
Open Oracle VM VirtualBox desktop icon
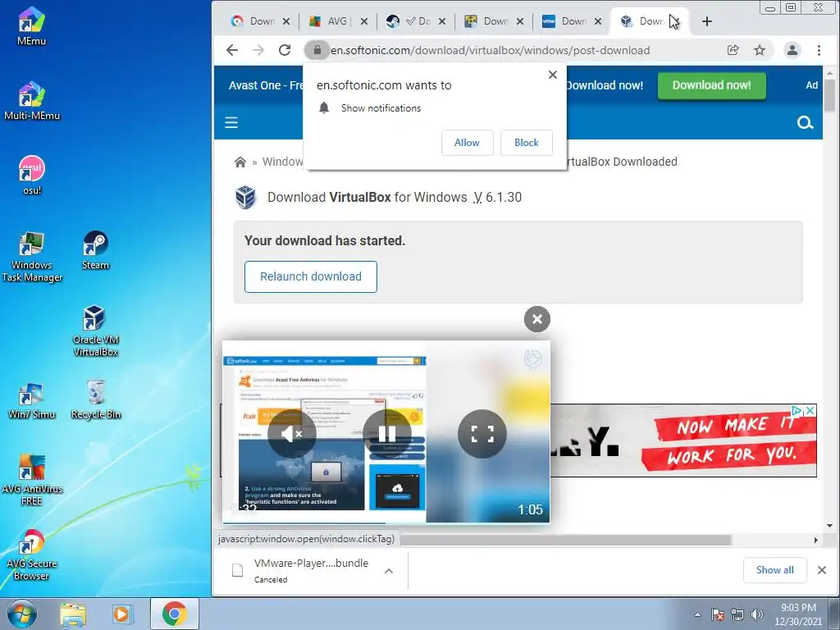click(95, 331)
